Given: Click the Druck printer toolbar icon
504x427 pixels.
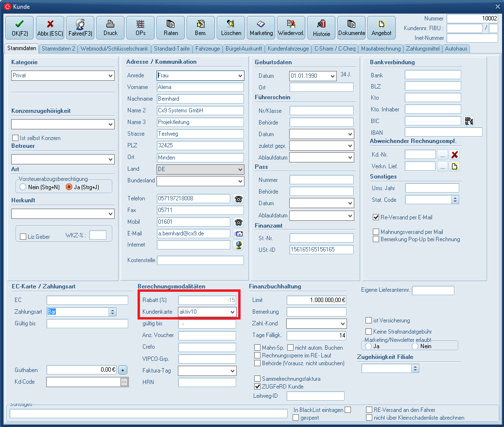Looking at the screenshot, I should (x=110, y=28).
